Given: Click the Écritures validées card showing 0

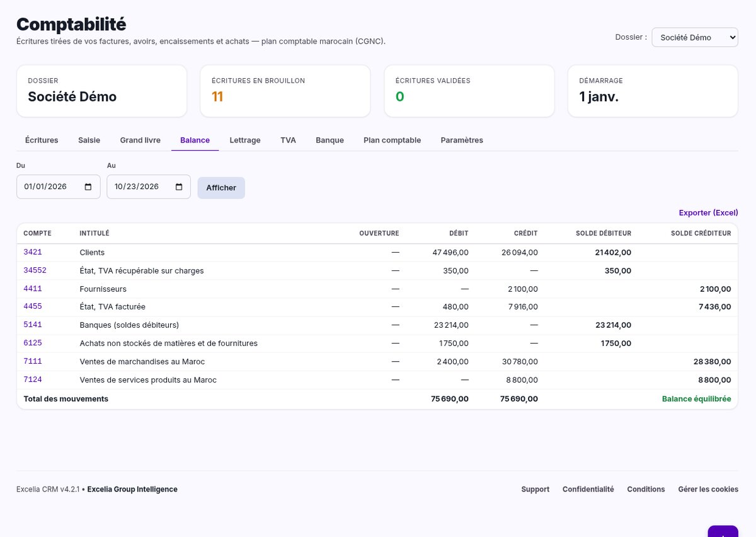Looking at the screenshot, I should pos(469,91).
